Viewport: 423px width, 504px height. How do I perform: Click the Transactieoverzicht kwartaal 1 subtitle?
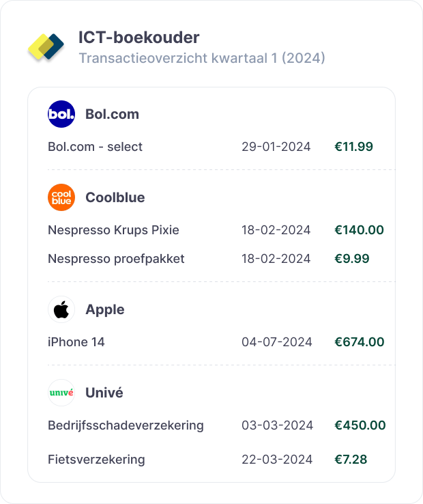(201, 58)
